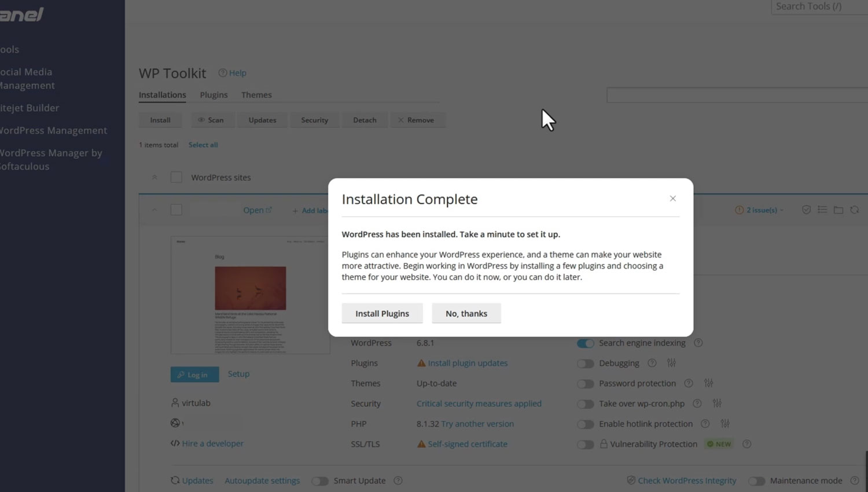
Task: Click the refresh icon in site row
Action: [x=854, y=210]
